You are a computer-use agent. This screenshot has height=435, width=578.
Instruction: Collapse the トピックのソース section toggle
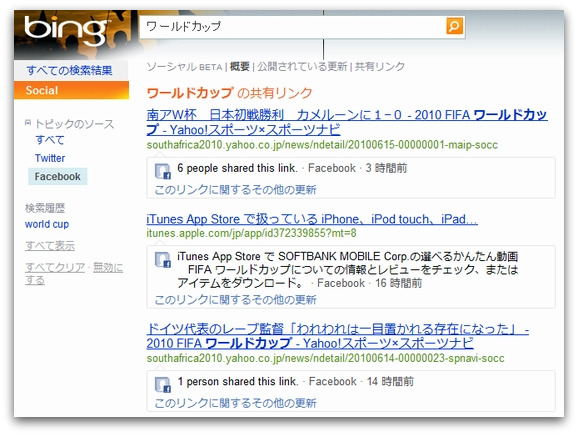(28, 123)
